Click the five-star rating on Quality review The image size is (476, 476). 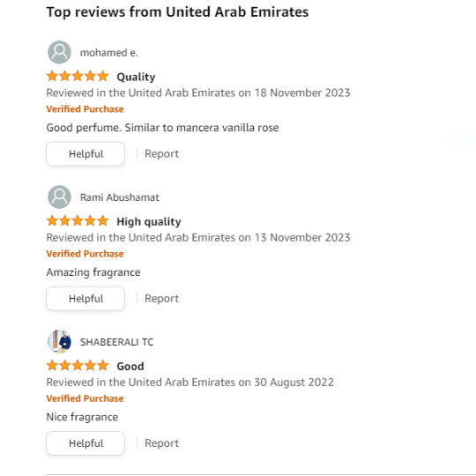tap(78, 76)
